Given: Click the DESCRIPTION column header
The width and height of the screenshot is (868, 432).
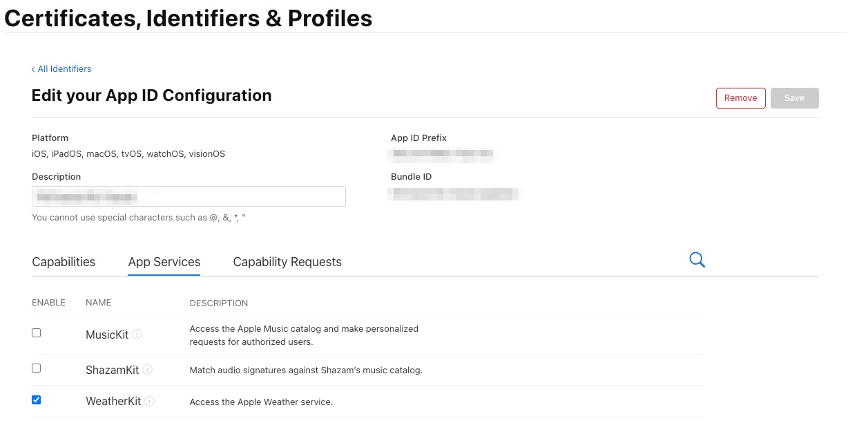Looking at the screenshot, I should pos(219,302).
